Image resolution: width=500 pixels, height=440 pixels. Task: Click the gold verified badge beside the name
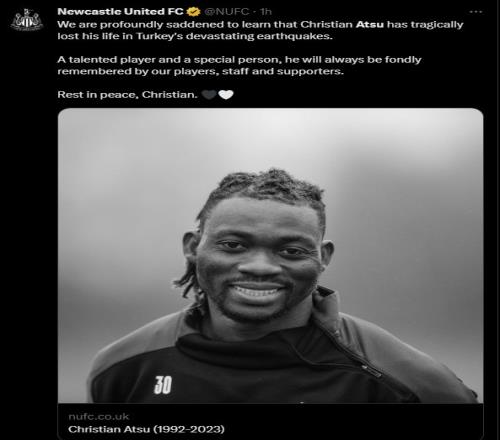[193, 12]
